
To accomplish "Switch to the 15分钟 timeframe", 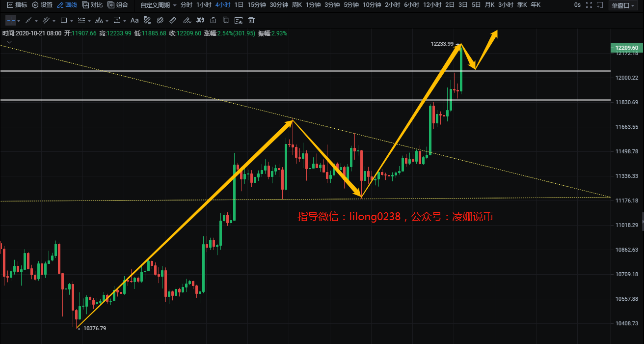I will [257, 5].
